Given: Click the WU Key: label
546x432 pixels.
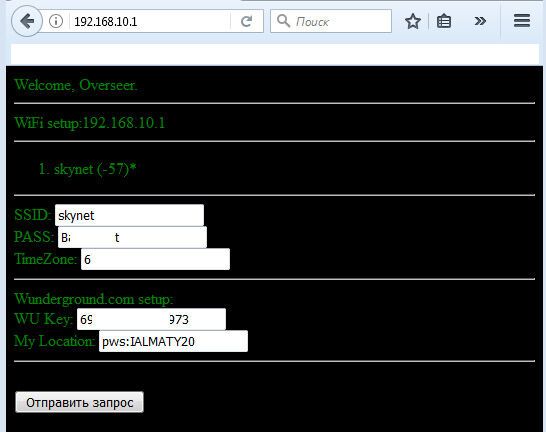Looking at the screenshot, I should (44, 319).
